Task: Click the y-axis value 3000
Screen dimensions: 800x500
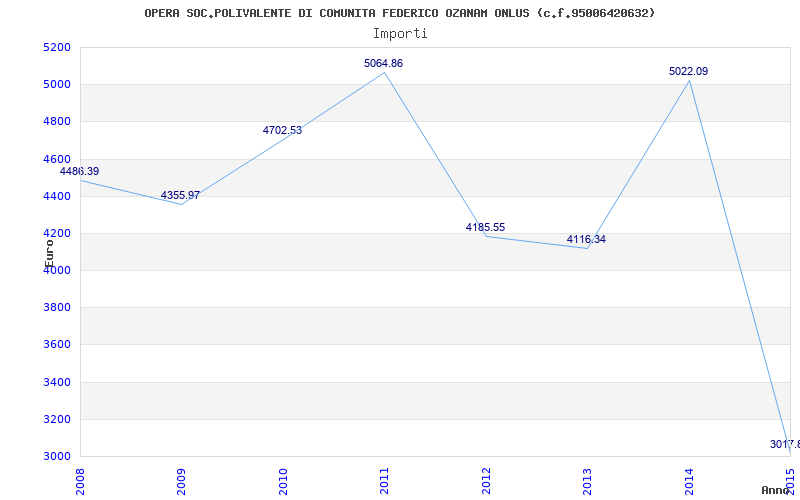Action: point(56,457)
